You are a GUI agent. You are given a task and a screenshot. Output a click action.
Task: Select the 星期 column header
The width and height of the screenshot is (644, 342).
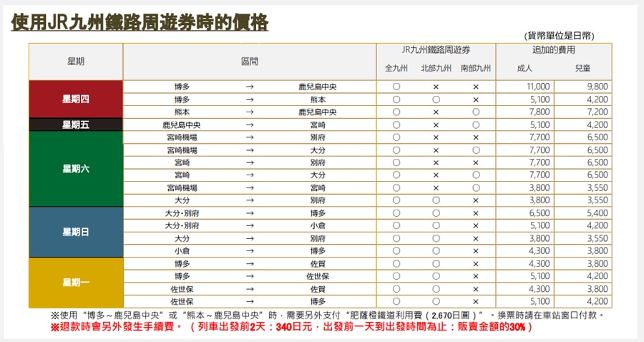pos(76,62)
